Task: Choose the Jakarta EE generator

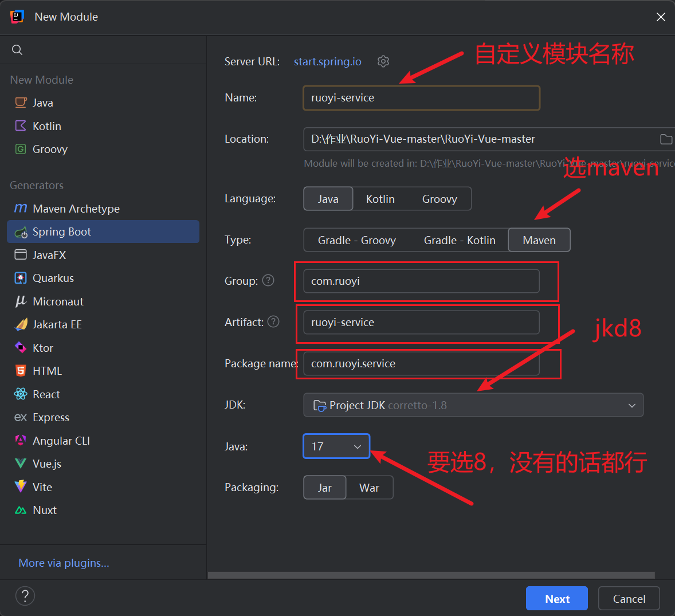Action: coord(103,324)
